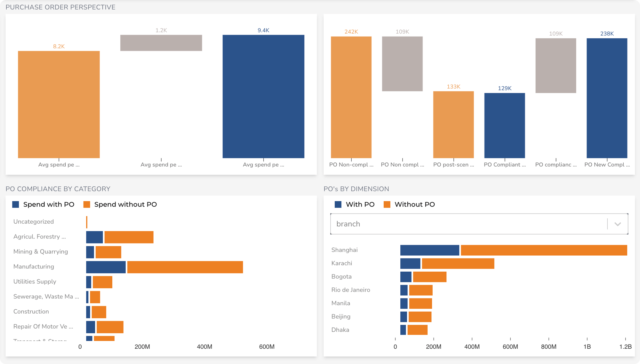Click the 'PO New Compl ...' axis label
Image resolution: width=640 pixels, height=364 pixels.
pos(607,165)
